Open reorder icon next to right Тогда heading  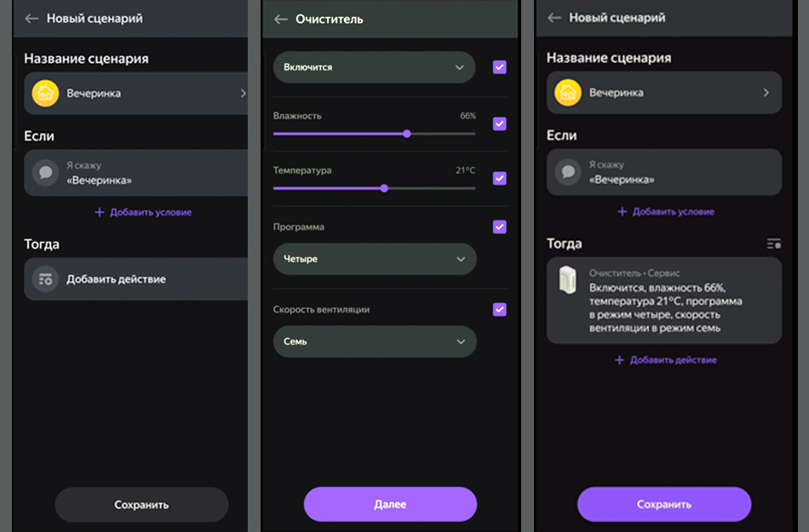(773, 244)
